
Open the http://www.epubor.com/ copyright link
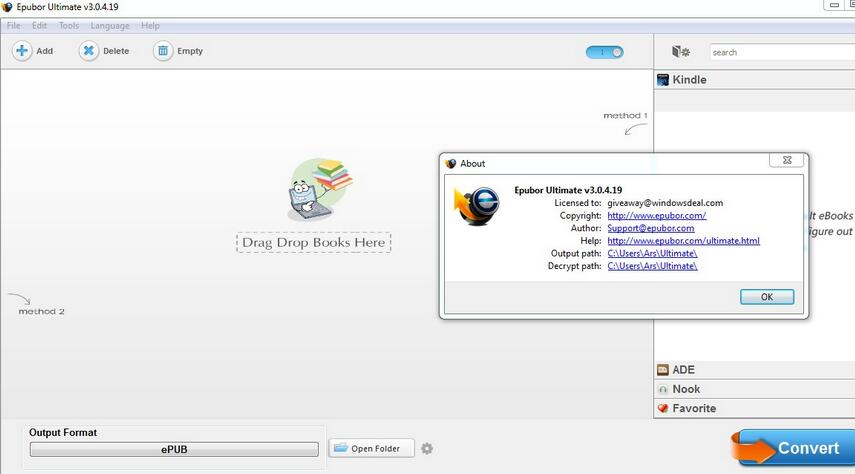[x=657, y=215]
